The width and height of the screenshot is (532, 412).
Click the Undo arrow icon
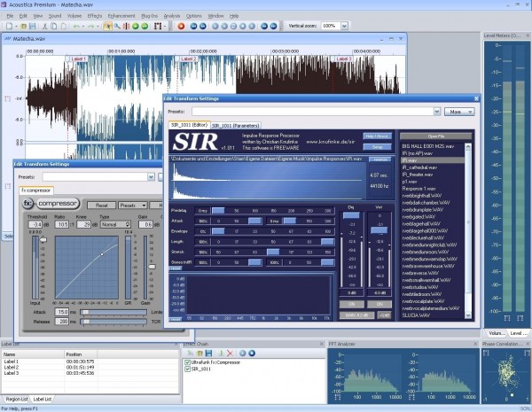[76, 26]
